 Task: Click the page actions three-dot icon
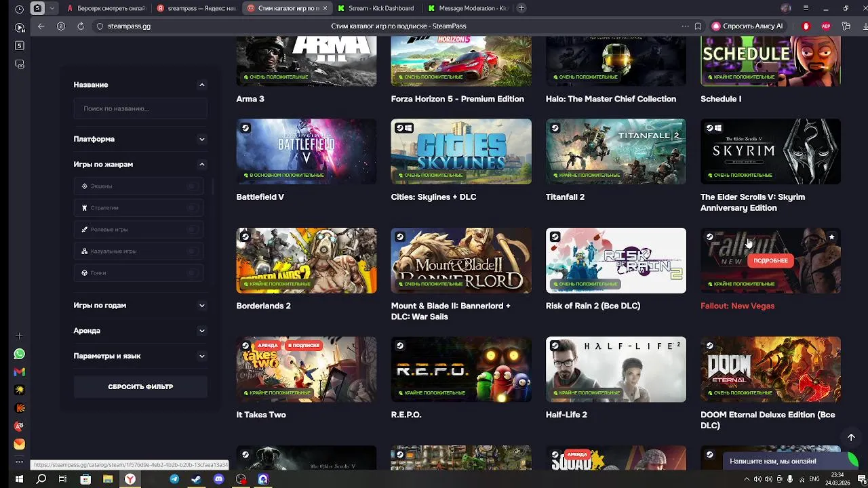(x=685, y=26)
